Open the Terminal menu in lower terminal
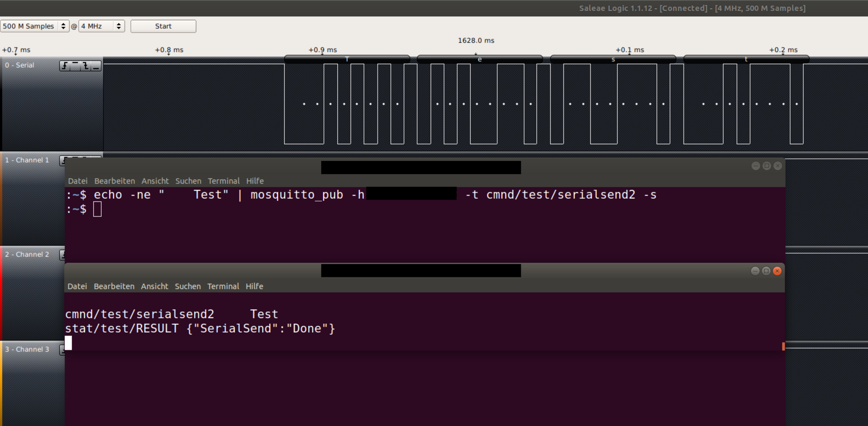Screen dimensions: 868x426 click(223, 286)
